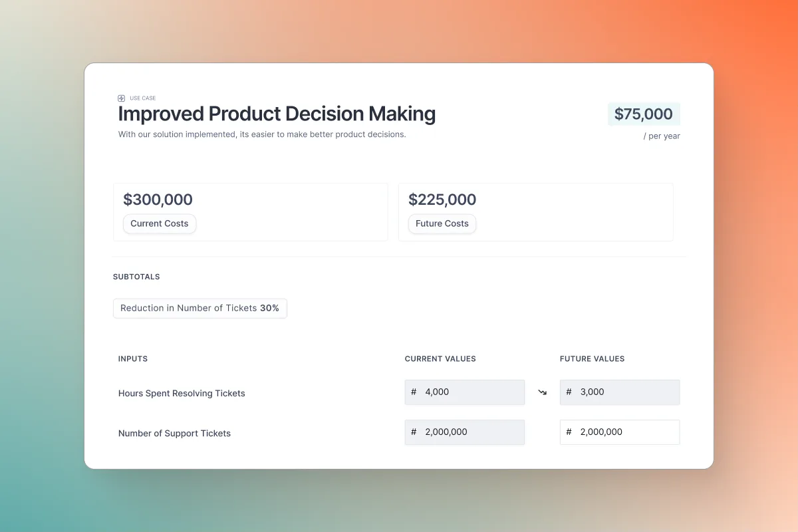
Task: Click the number icon in Future Support Tickets field
Action: tap(569, 432)
